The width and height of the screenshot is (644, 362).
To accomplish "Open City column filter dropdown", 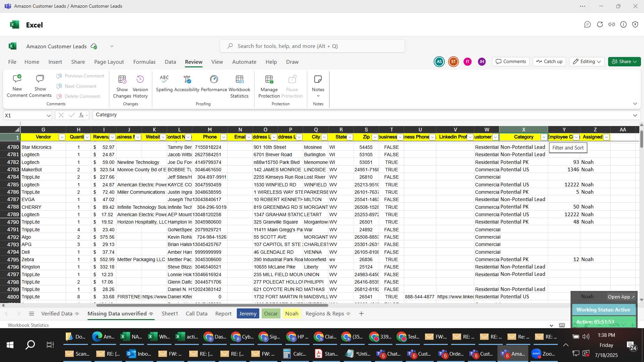I will click(324, 137).
